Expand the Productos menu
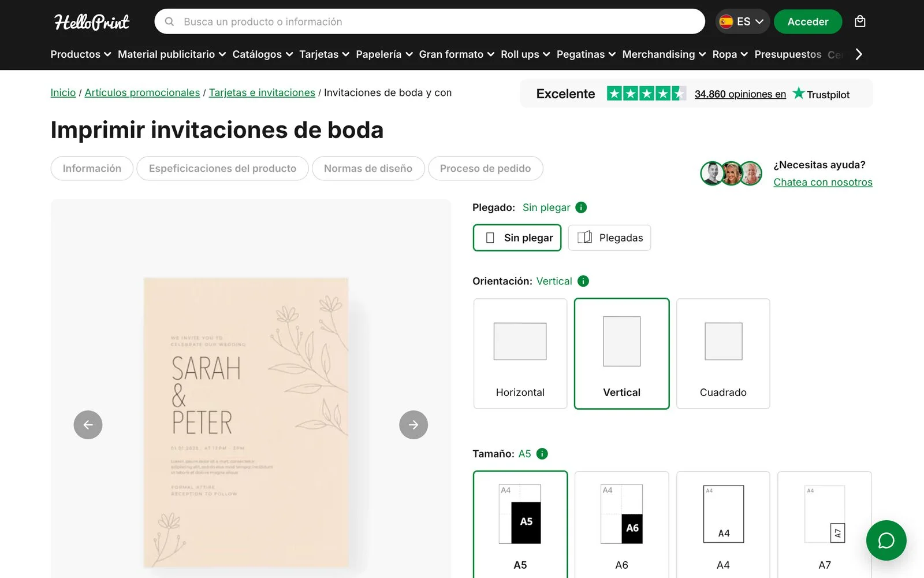Image resolution: width=924 pixels, height=578 pixels. click(81, 54)
